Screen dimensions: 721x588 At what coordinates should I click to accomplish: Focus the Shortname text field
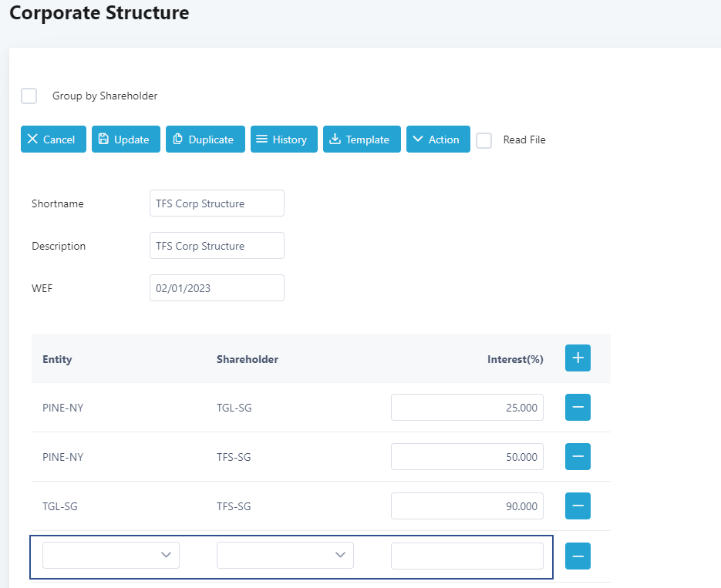click(x=217, y=203)
